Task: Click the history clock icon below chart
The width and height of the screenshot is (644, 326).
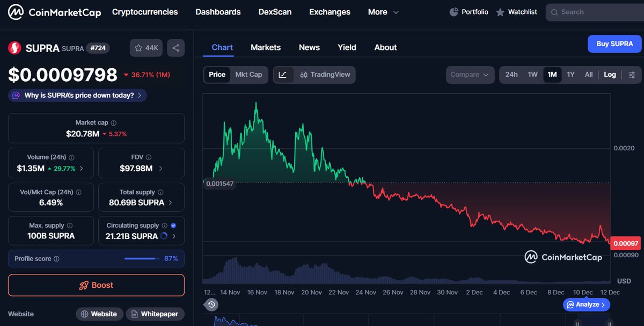Action: [211, 305]
